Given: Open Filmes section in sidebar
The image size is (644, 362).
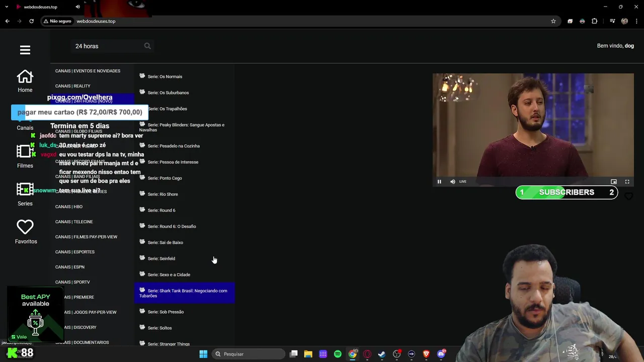Looking at the screenshot, I should pyautogui.click(x=25, y=157).
